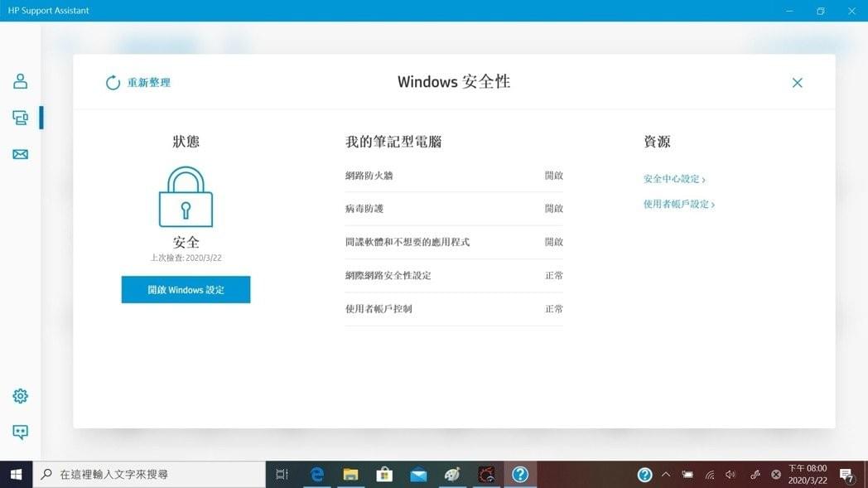Screen dimensions: 868x488
Task: Open the settings gear in sidebar
Action: click(x=21, y=396)
